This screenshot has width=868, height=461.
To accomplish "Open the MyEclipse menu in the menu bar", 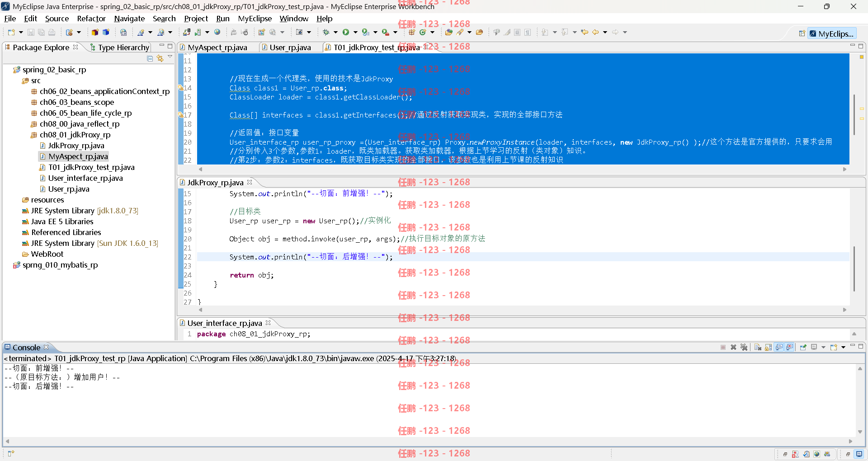I will (255, 19).
